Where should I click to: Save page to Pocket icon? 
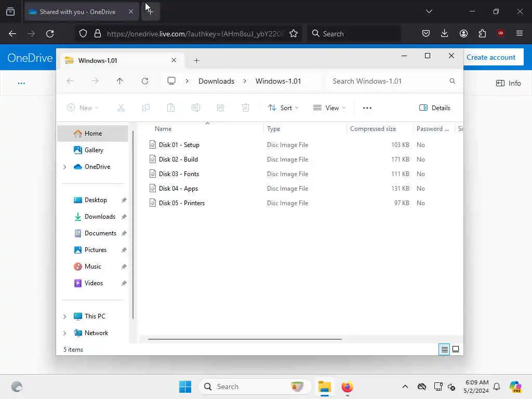point(426,33)
